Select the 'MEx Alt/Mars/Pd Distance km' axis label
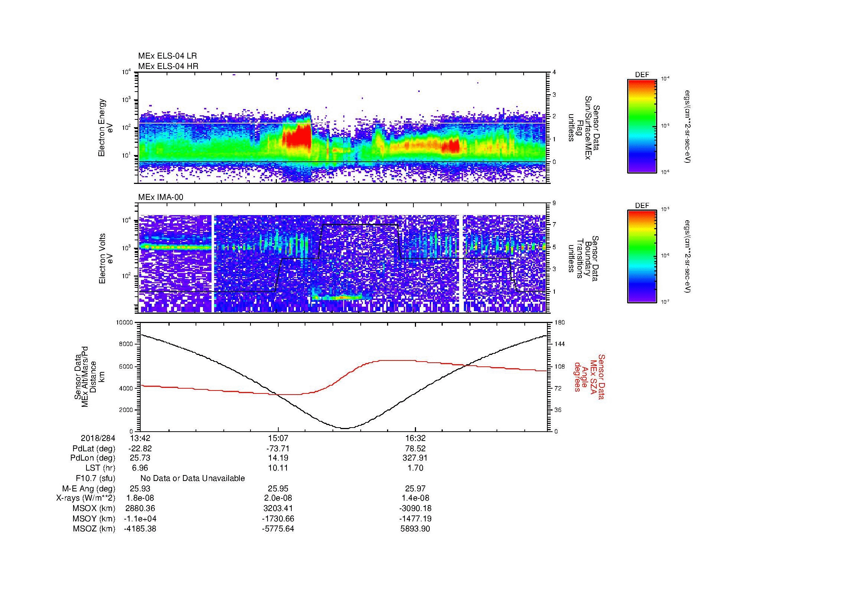Image resolution: width=868 pixels, height=613 pixels. 89,377
